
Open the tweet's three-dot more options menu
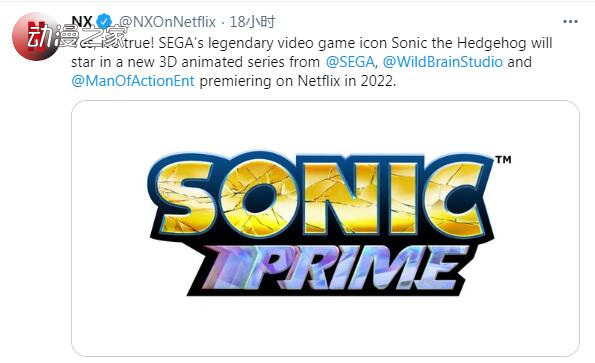[x=570, y=22]
